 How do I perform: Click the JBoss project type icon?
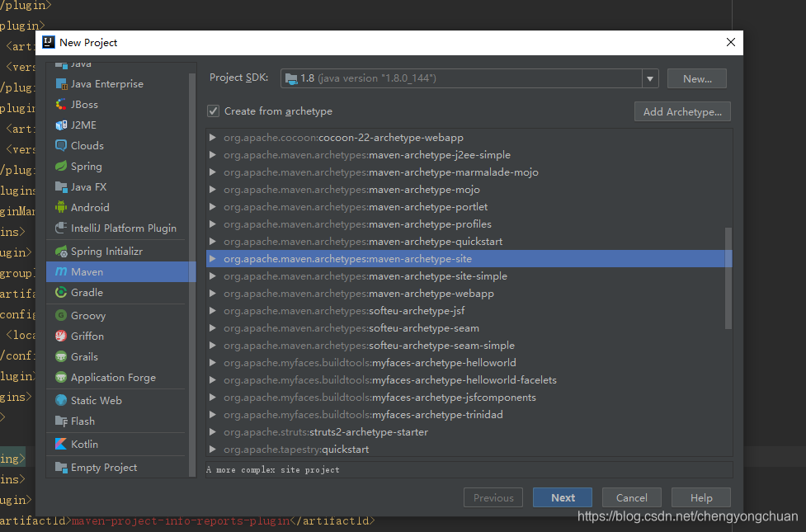tap(61, 105)
